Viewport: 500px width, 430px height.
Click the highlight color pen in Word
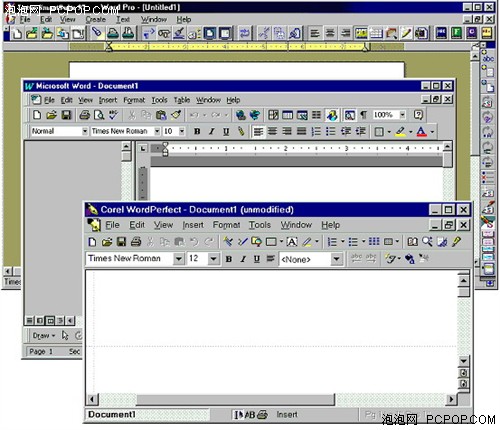400,131
